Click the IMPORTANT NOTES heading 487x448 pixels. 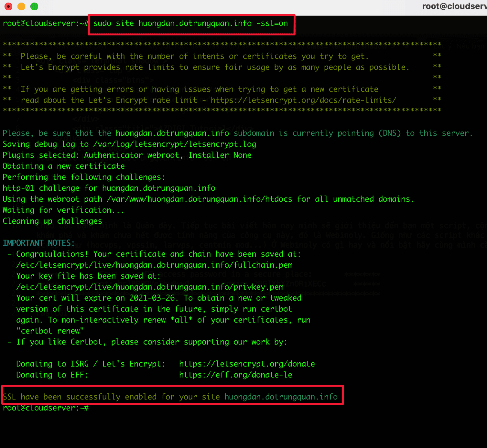[38, 243]
